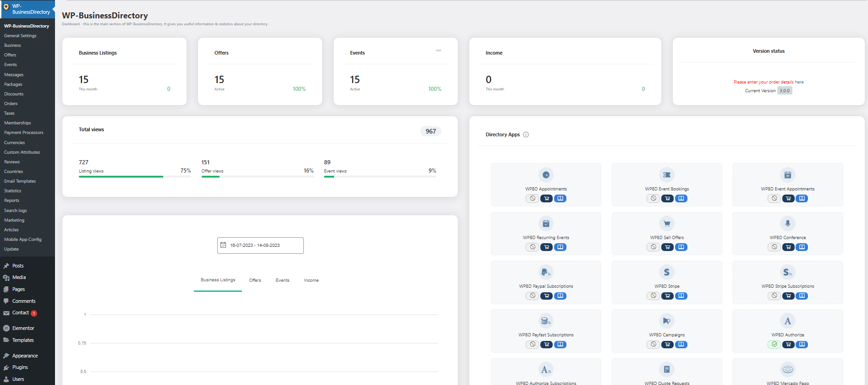The image size is (868, 385).
Task: Switch to the Events chart tab
Action: (282, 280)
